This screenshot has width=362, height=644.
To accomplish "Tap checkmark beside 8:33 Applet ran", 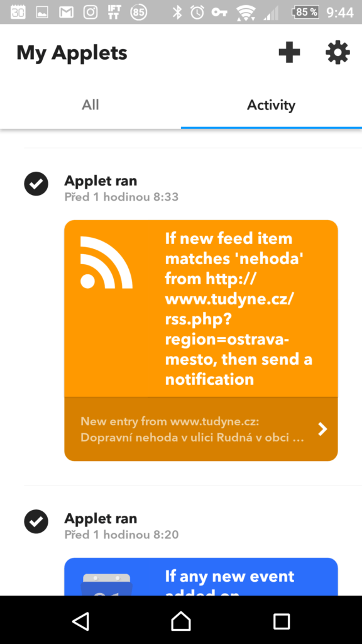I will point(36,184).
